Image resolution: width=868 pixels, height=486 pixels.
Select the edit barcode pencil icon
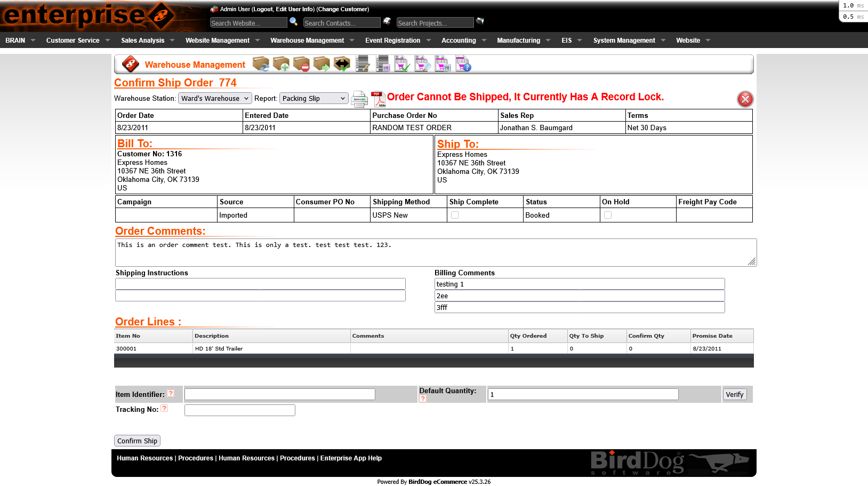coord(362,63)
